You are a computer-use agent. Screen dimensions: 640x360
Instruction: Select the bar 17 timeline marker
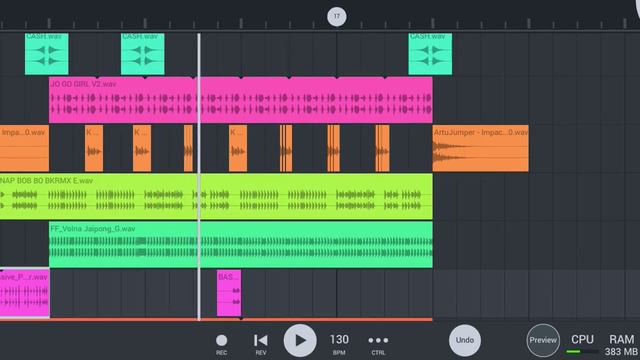(337, 17)
